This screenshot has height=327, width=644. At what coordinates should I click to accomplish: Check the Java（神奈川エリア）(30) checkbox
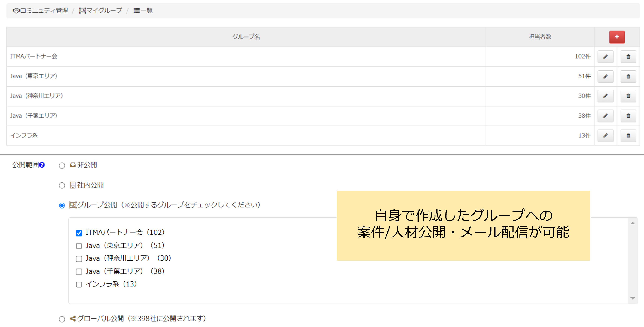(x=79, y=259)
